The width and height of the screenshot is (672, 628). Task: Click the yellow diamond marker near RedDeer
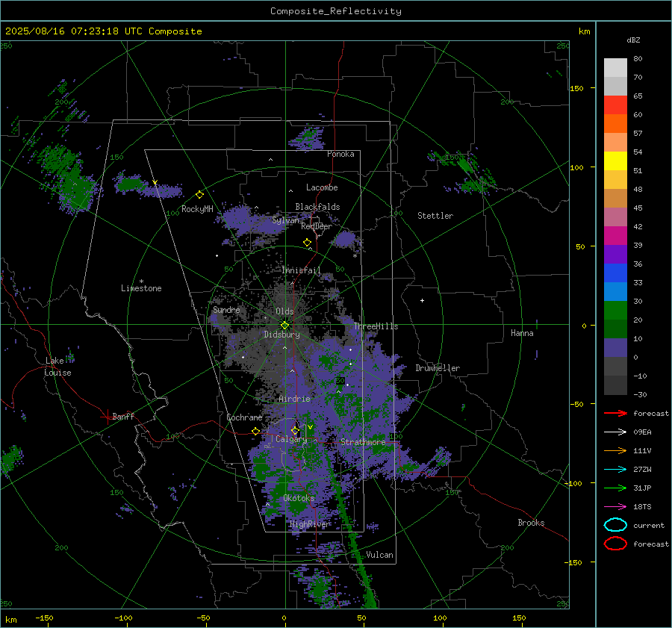tap(307, 243)
